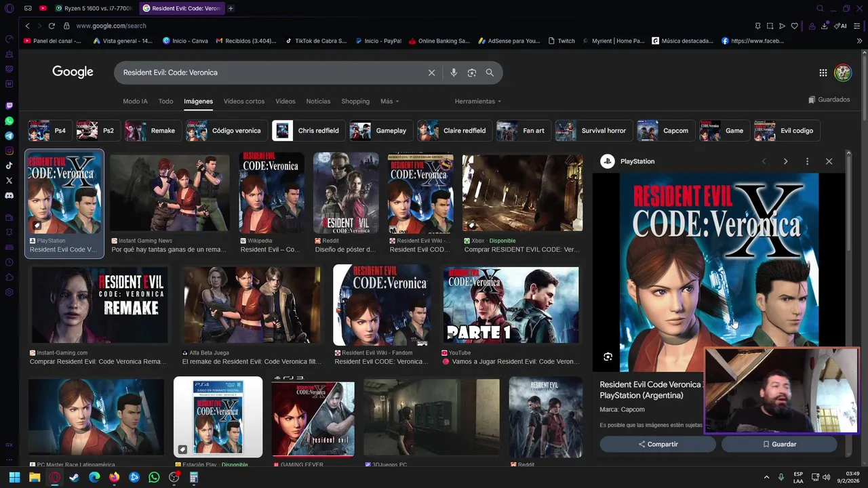Search inside image with Lens icon on preview
The height and width of the screenshot is (488, 868).
click(608, 357)
